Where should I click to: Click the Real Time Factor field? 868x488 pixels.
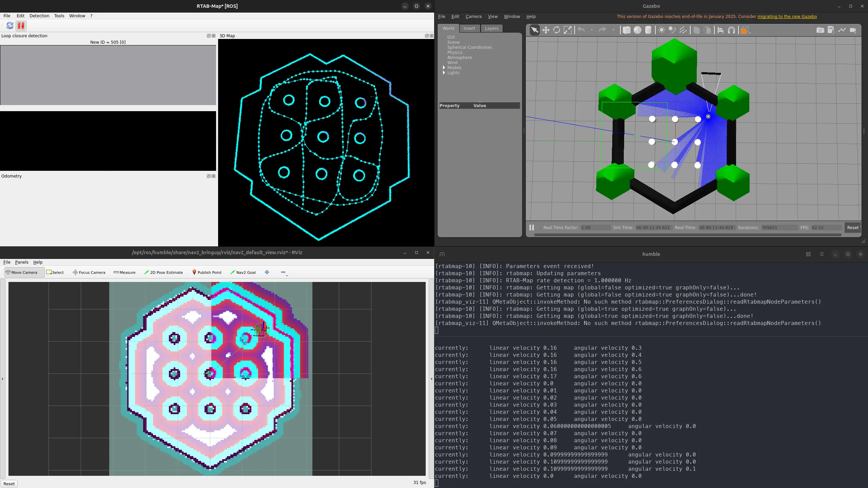(595, 228)
